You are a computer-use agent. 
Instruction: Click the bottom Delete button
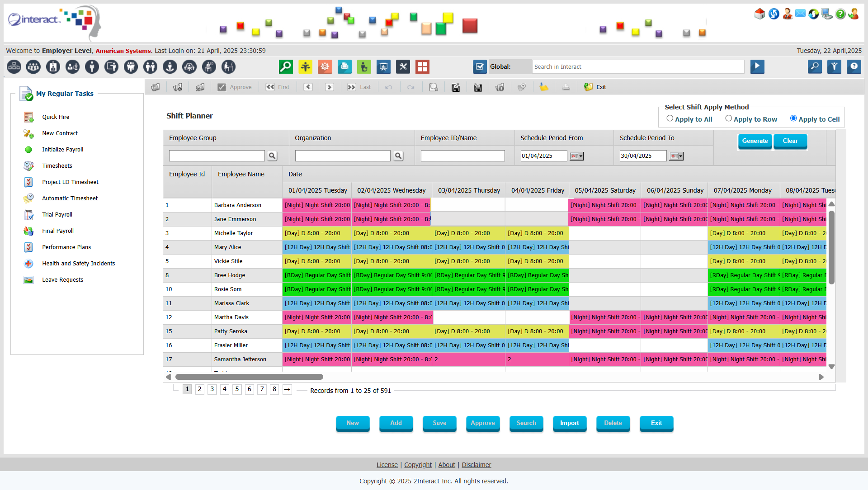pos(613,423)
